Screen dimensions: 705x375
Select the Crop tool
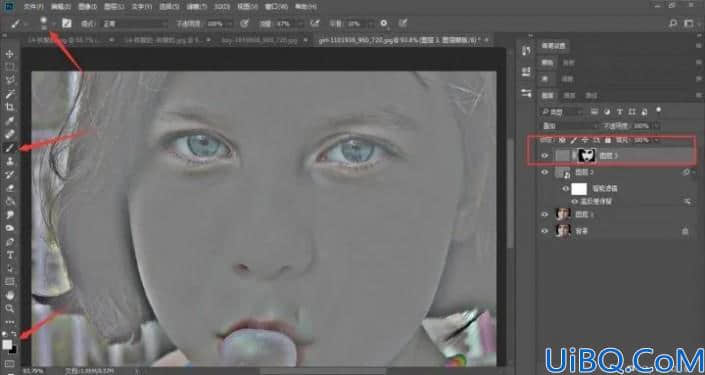pos(9,107)
